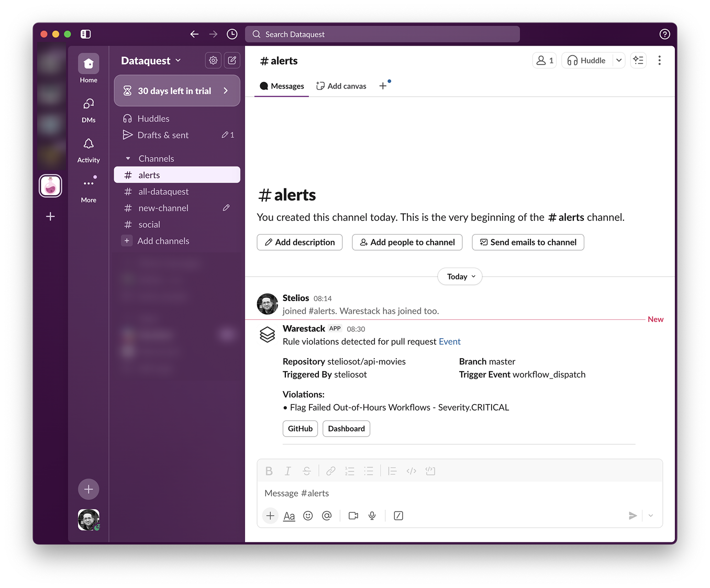Open the history clock icon
710x588 pixels.
tap(232, 34)
